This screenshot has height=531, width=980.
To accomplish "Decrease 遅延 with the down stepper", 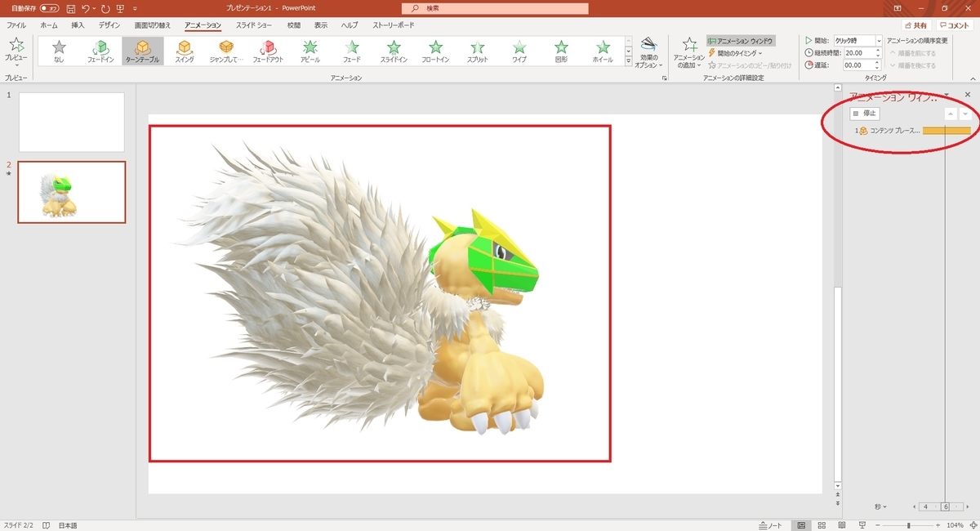I will [x=878, y=67].
